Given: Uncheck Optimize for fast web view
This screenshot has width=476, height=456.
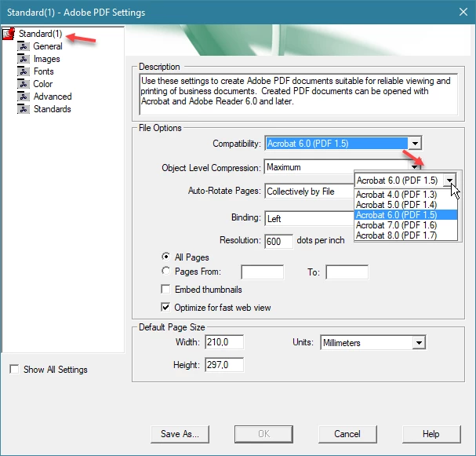Looking at the screenshot, I should coord(165,307).
